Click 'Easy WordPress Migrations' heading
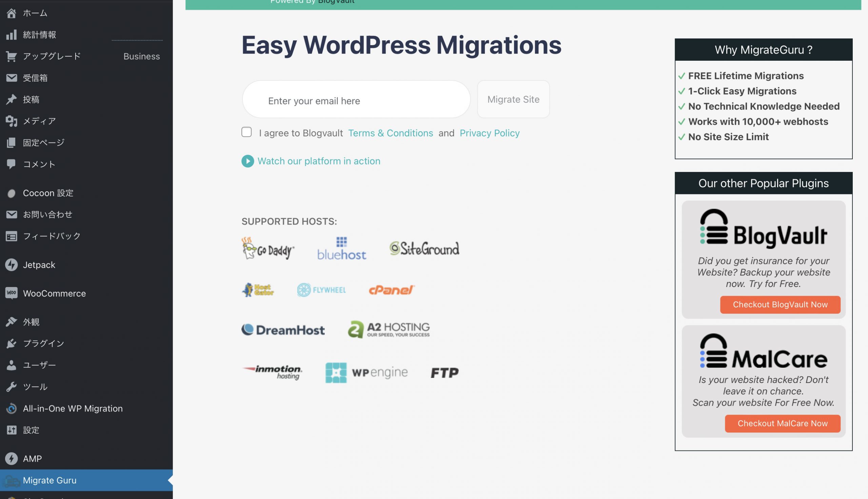 click(x=401, y=45)
